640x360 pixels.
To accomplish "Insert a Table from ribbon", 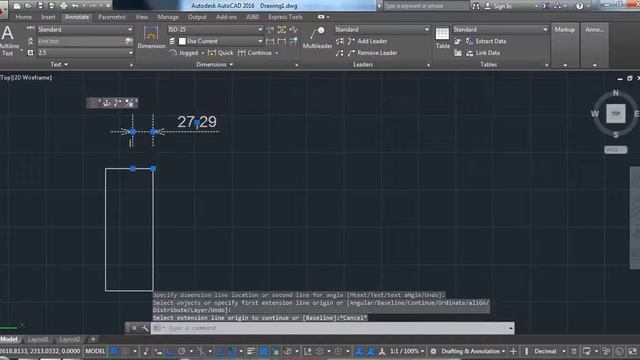I will click(442, 38).
